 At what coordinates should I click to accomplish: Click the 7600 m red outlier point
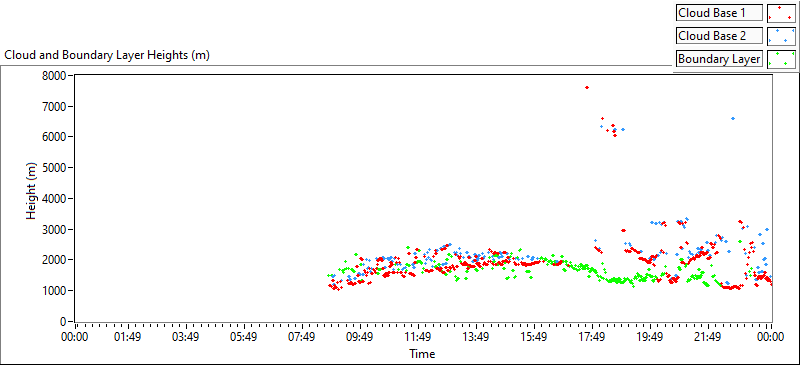tap(587, 87)
